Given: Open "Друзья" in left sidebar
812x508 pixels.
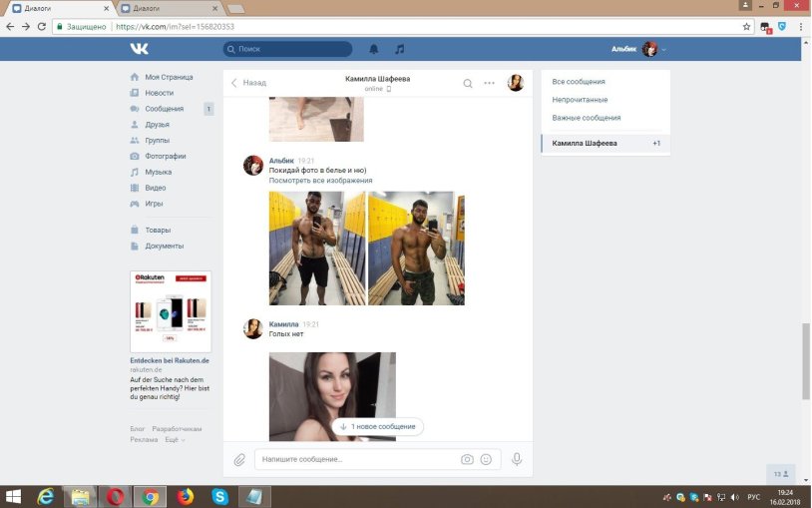Looking at the screenshot, I should click(157, 125).
